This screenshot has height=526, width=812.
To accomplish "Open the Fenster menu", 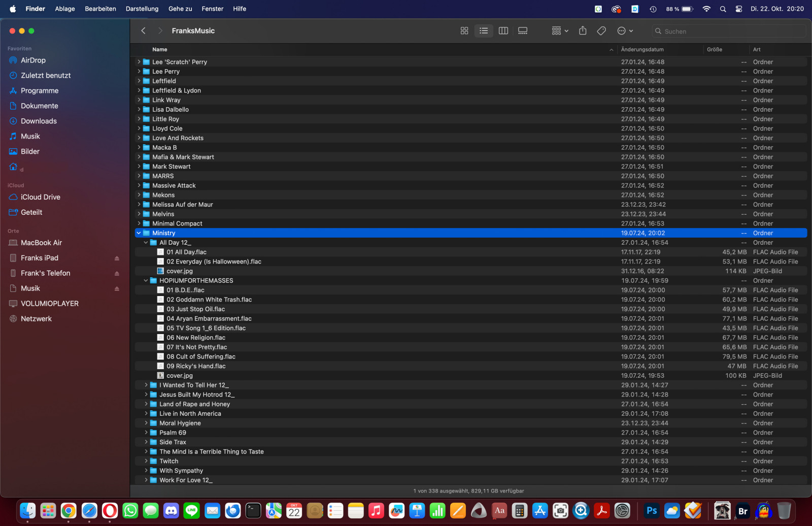I will click(x=213, y=9).
